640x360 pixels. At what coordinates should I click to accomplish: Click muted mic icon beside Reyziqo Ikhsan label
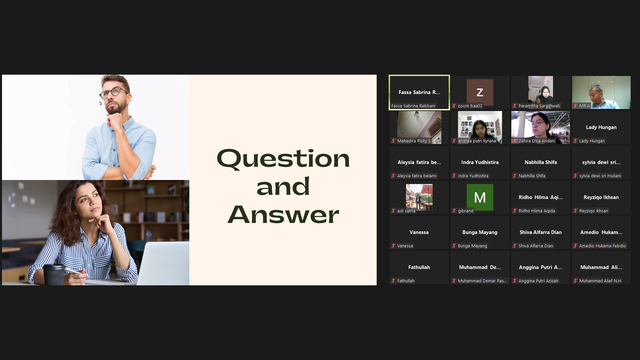pyautogui.click(x=576, y=211)
